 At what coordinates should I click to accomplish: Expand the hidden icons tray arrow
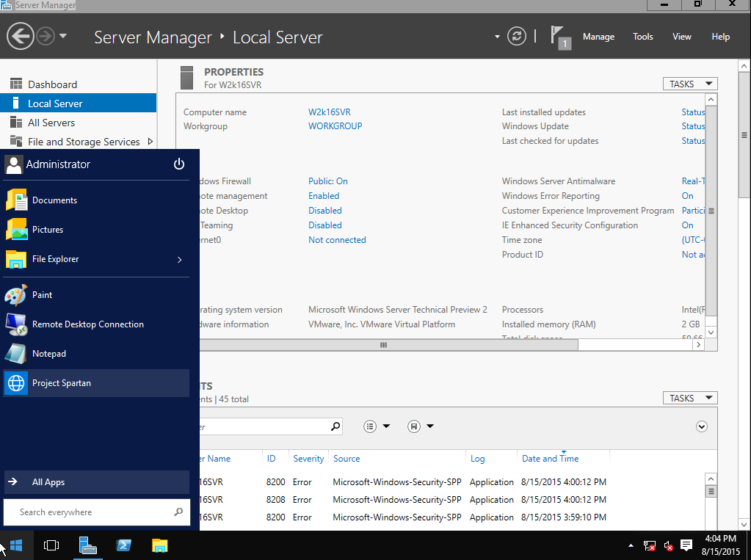(x=630, y=547)
